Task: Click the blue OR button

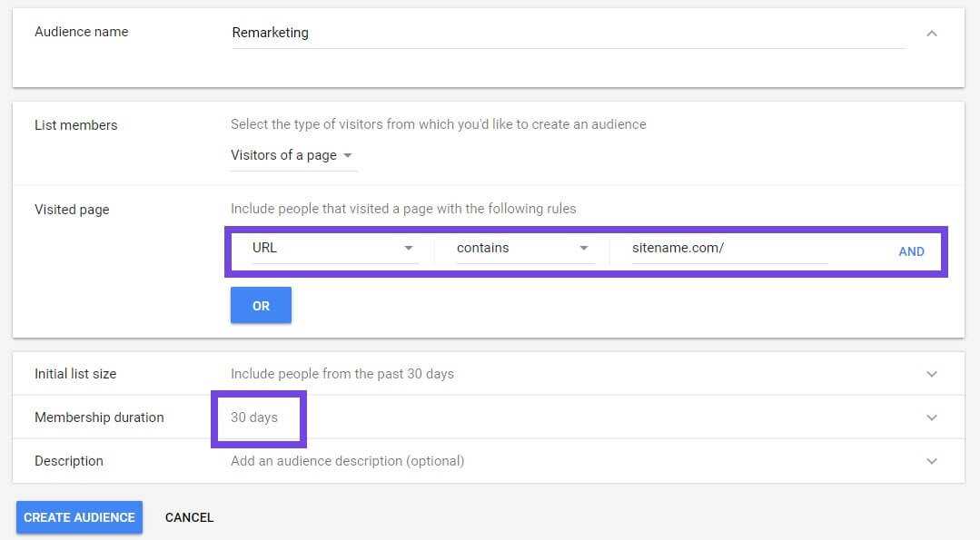Action: pyautogui.click(x=261, y=305)
